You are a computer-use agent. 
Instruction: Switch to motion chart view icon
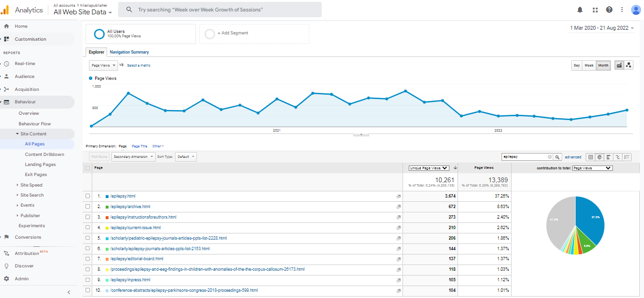[629, 66]
